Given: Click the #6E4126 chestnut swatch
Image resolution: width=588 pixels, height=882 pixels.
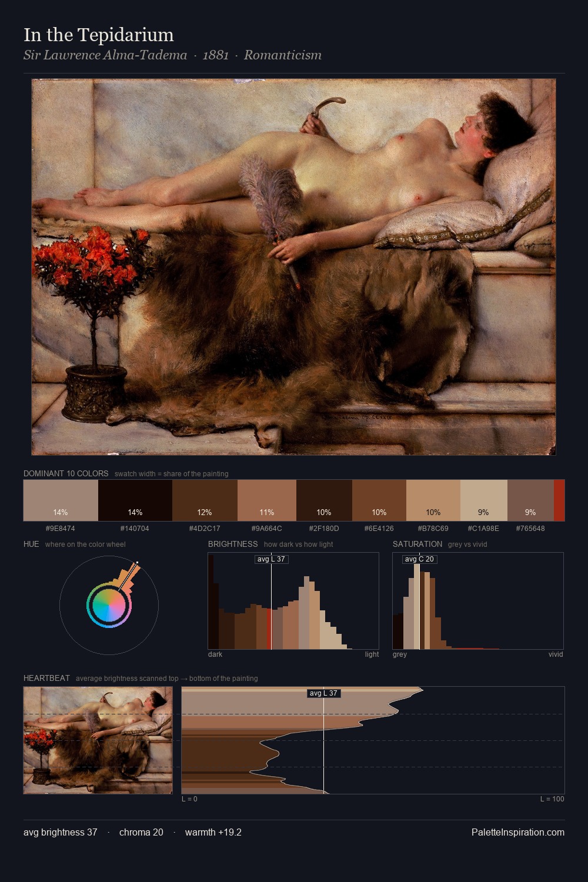Looking at the screenshot, I should 379,500.
